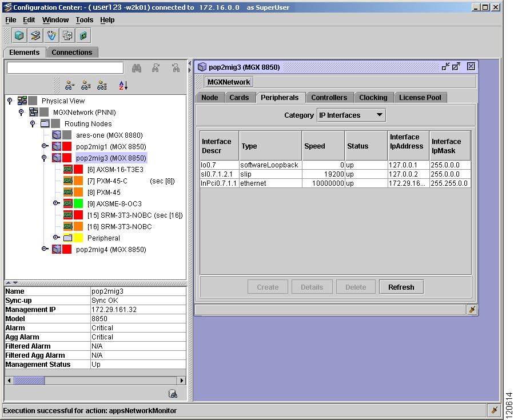514x420 pixels.
Task: Click the MGXNetwork (PNNI) network icon
Action: tap(34, 112)
